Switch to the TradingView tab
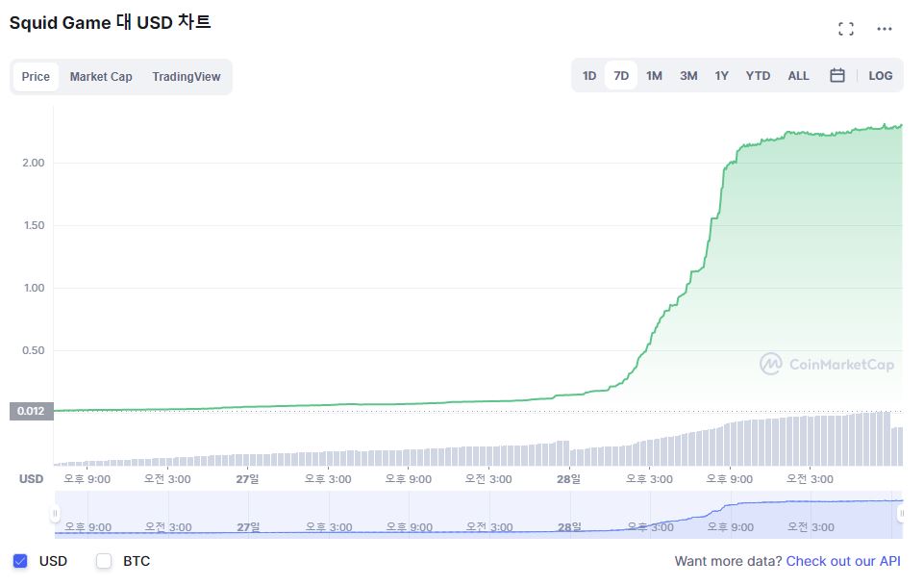This screenshot has width=924, height=586. pos(186,77)
